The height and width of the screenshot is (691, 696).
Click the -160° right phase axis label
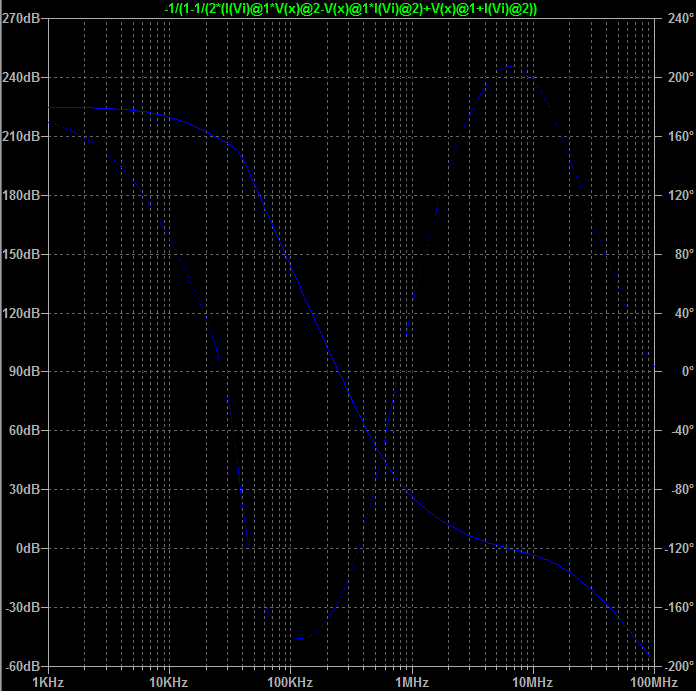coord(679,607)
